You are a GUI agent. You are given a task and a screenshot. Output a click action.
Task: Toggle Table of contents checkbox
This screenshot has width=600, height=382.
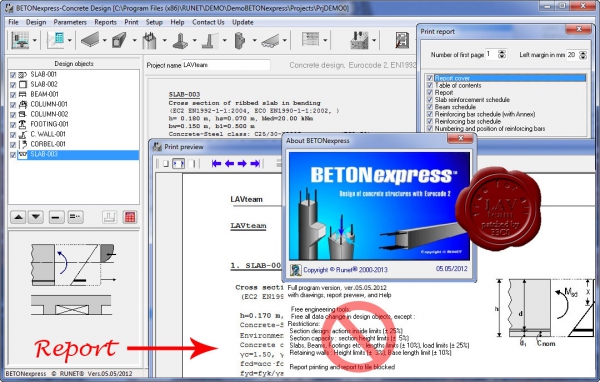430,85
